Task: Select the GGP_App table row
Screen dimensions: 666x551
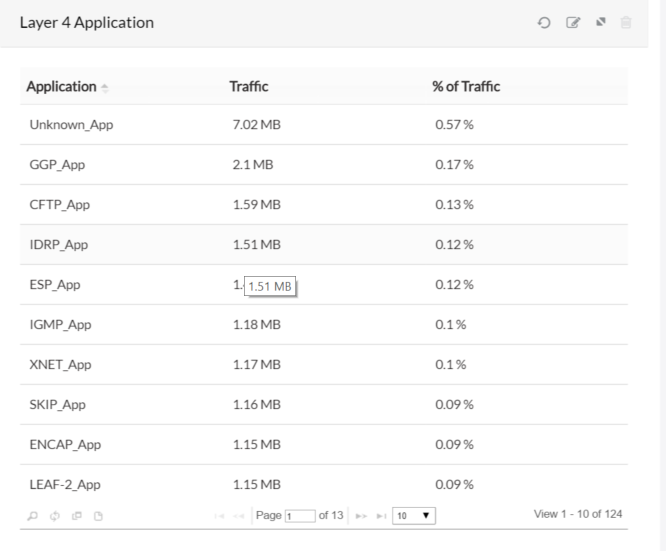Action: coord(323,164)
